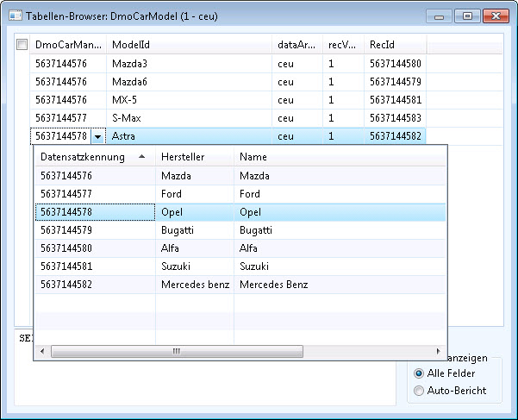Select lookup row 5637144581 Suzuki

click(x=240, y=266)
